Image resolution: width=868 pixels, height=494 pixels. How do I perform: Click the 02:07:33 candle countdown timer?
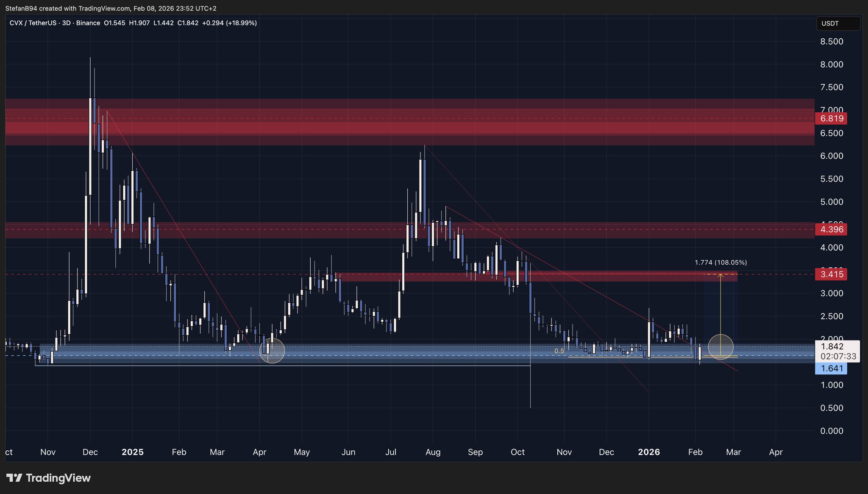click(838, 356)
